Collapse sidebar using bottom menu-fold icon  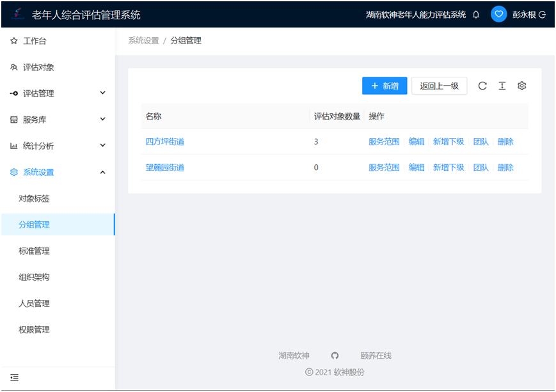(14, 377)
